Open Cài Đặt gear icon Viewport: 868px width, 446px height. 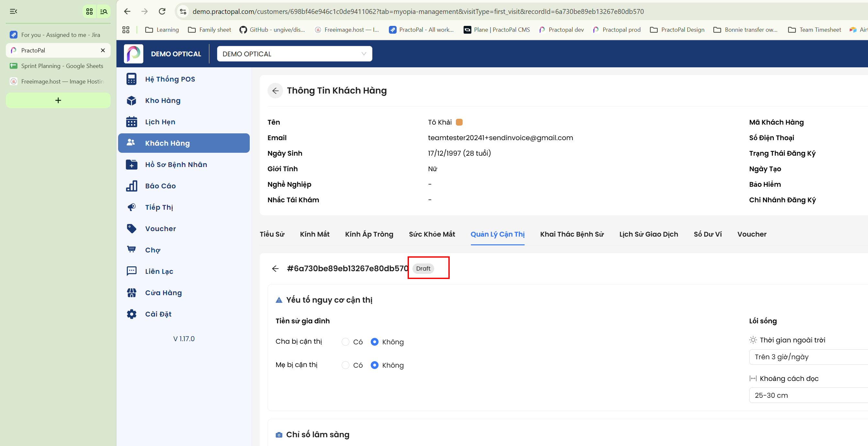[131, 314]
